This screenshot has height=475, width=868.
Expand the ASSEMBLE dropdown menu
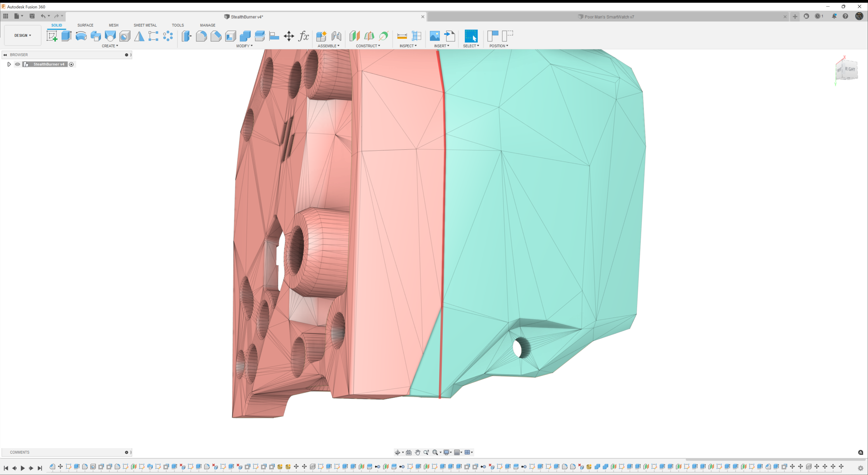pos(328,46)
